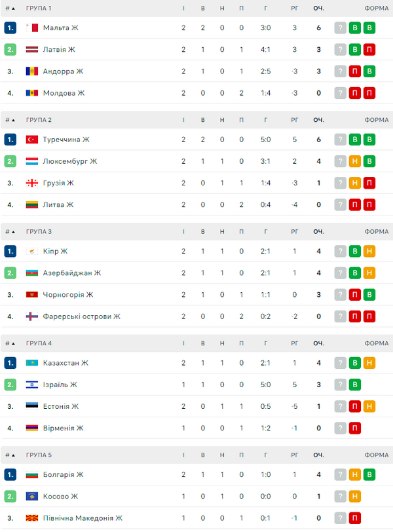Click the Malta flag icon
Screen dimensions: 393x532
[31, 28]
